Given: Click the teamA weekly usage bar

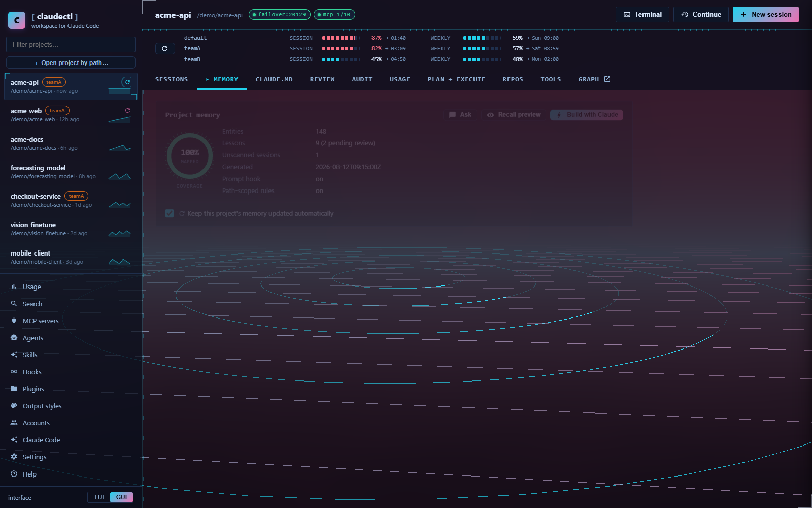Looking at the screenshot, I should (482, 49).
